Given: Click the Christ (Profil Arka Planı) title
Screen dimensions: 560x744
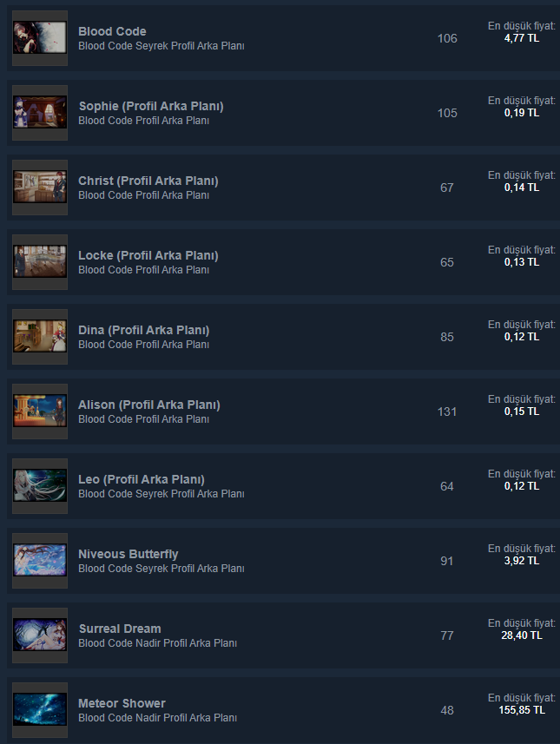Looking at the screenshot, I should click(148, 181).
